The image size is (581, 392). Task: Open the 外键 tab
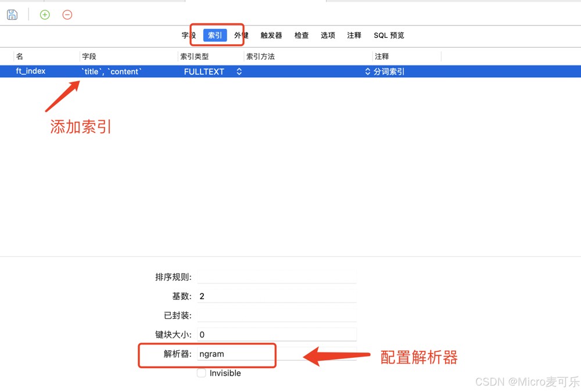point(241,35)
